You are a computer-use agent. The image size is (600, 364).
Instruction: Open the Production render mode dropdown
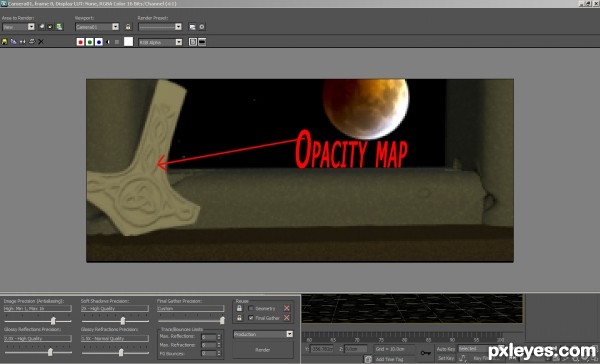pyautogui.click(x=263, y=334)
